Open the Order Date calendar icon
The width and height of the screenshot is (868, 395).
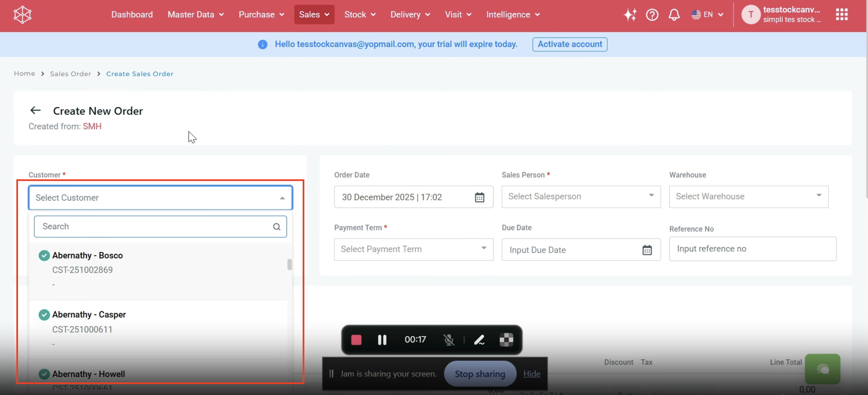click(479, 197)
